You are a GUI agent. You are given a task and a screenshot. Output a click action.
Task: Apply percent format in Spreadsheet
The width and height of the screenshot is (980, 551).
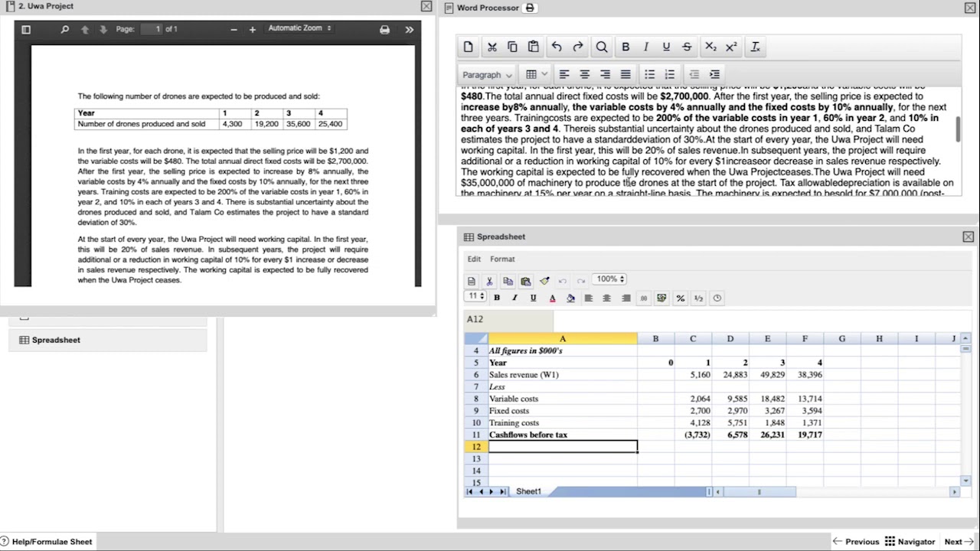680,298
